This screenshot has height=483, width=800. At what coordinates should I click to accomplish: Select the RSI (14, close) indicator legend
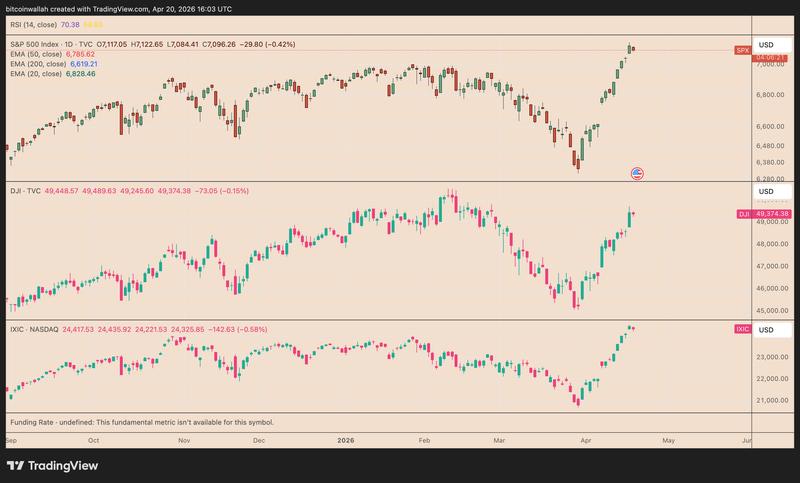pyautogui.click(x=33, y=24)
